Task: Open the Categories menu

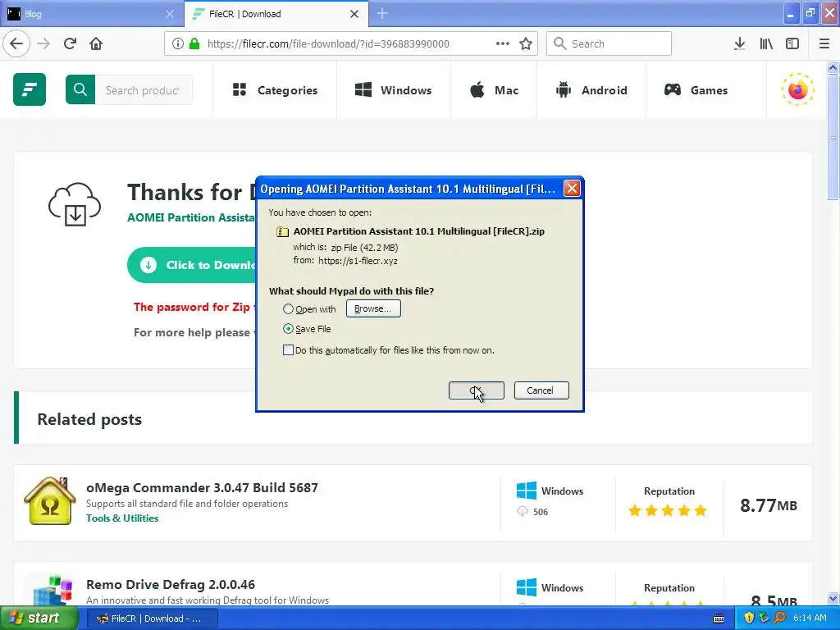Action: [276, 90]
